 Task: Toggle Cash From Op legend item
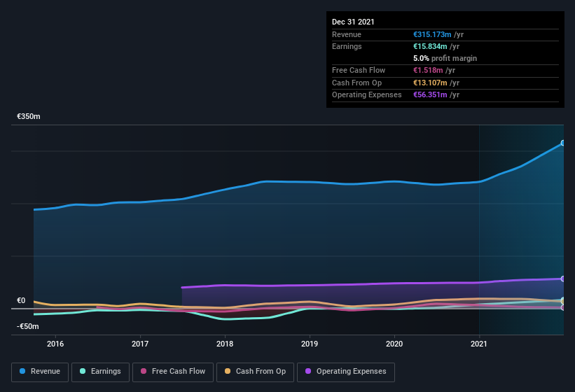(x=255, y=372)
